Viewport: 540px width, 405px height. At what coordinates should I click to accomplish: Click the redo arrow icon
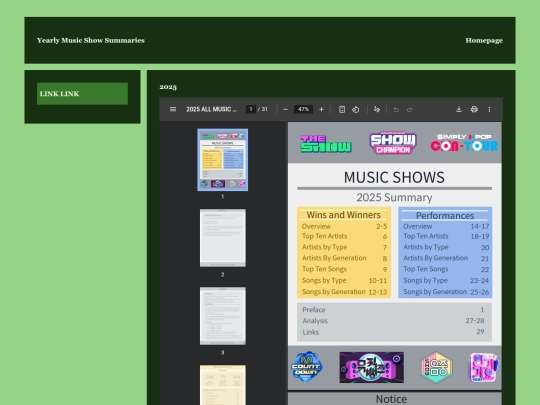click(x=409, y=110)
